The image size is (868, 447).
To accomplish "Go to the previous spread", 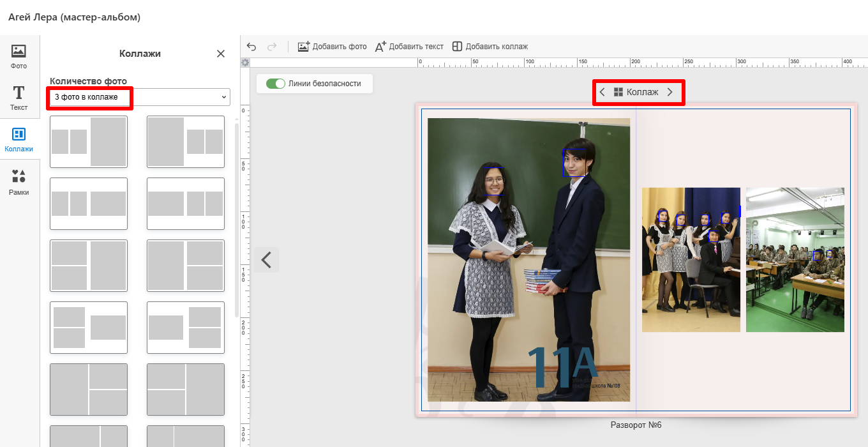I will 266,260.
